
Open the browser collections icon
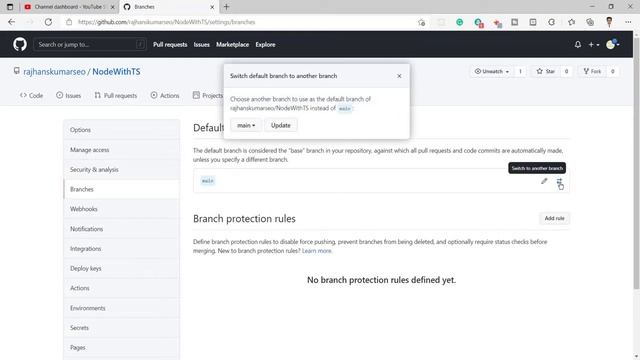point(590,22)
